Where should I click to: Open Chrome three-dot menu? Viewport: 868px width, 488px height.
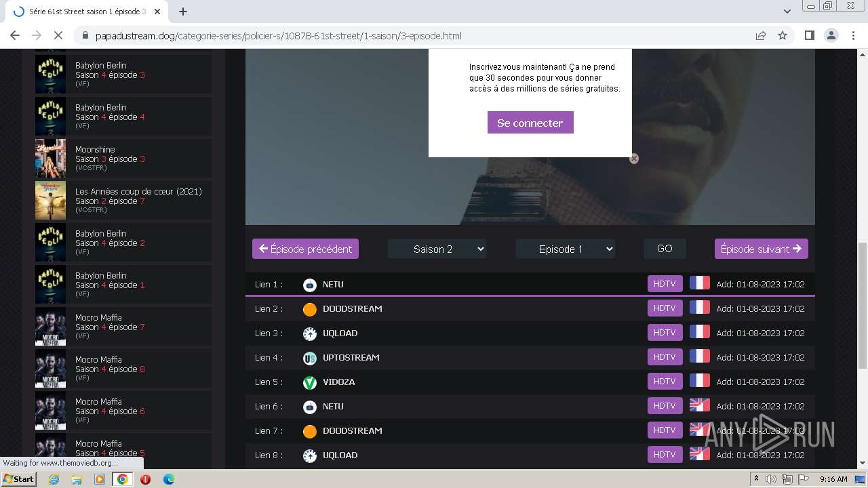(853, 35)
